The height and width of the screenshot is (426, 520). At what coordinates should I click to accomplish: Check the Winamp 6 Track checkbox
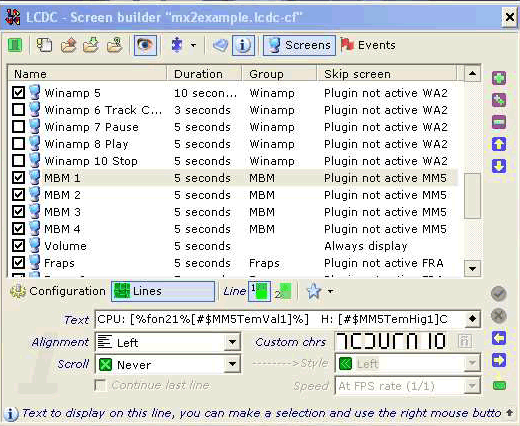click(x=18, y=110)
